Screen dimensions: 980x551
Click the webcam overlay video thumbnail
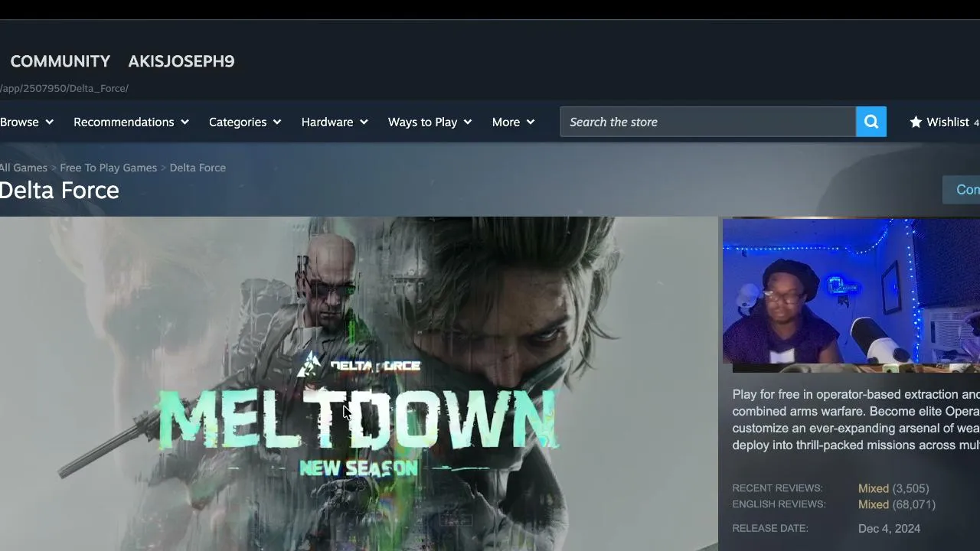click(851, 292)
